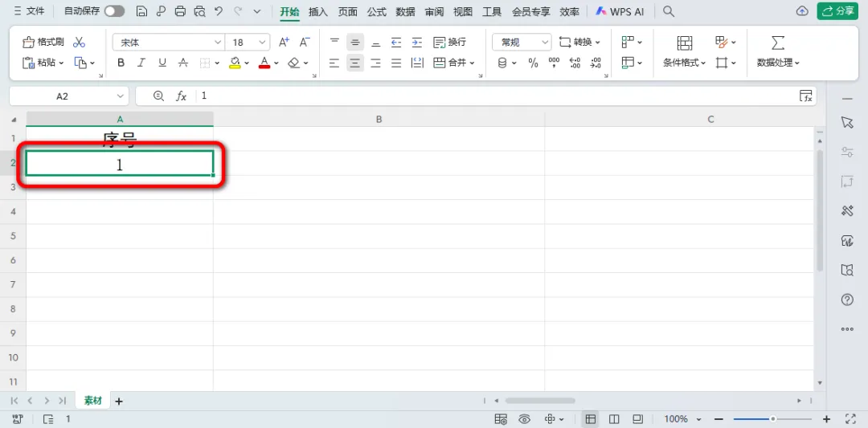Screen dimensions: 868x428
Task: Click the print icon in quick toolbar
Action: coord(180,11)
